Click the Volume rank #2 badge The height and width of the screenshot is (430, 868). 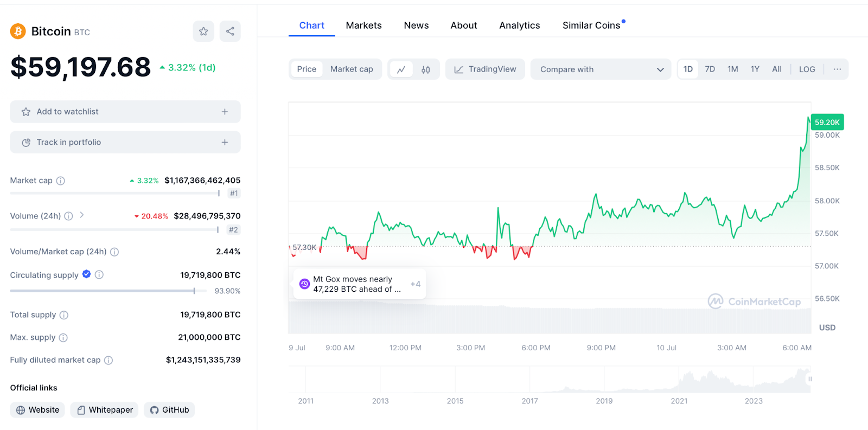pos(233,230)
